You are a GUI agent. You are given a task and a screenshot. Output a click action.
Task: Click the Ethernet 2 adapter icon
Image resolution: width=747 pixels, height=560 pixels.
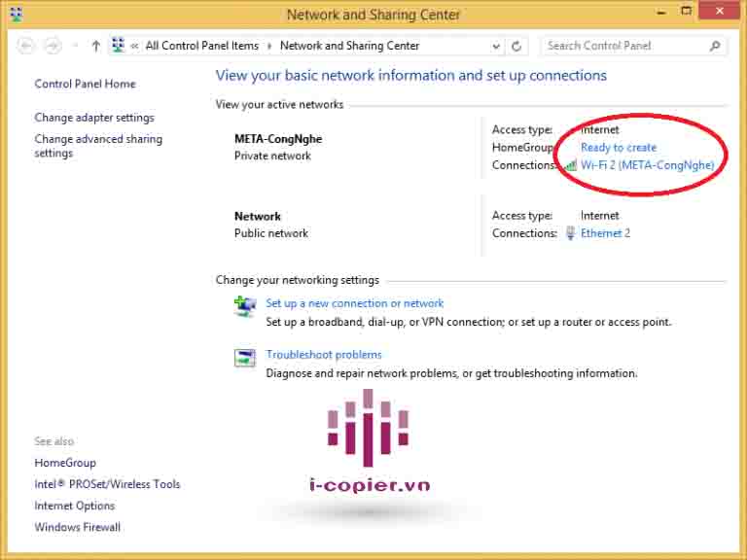571,233
